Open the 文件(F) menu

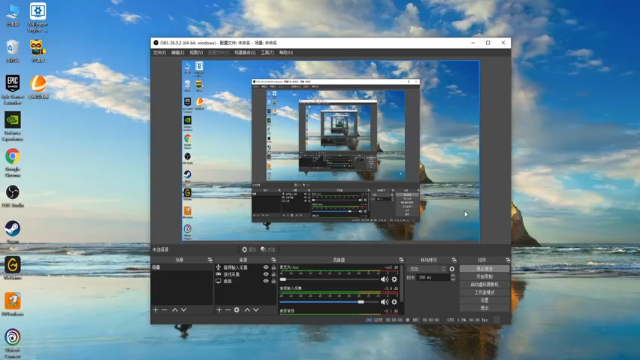coord(159,53)
